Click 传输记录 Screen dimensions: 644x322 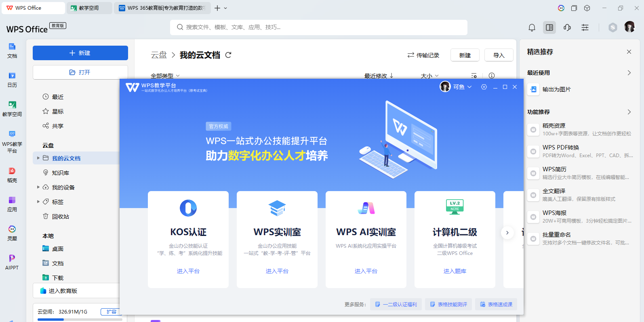[x=423, y=55]
